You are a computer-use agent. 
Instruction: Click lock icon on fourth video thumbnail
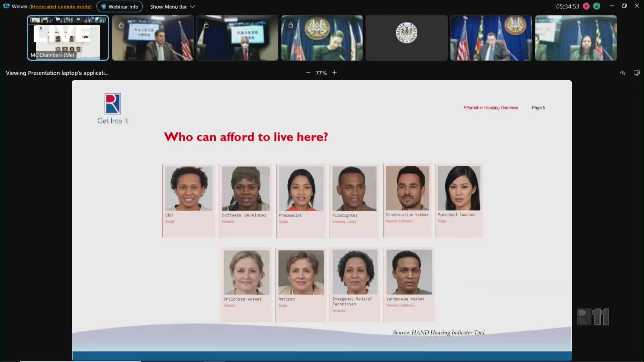[290, 25]
